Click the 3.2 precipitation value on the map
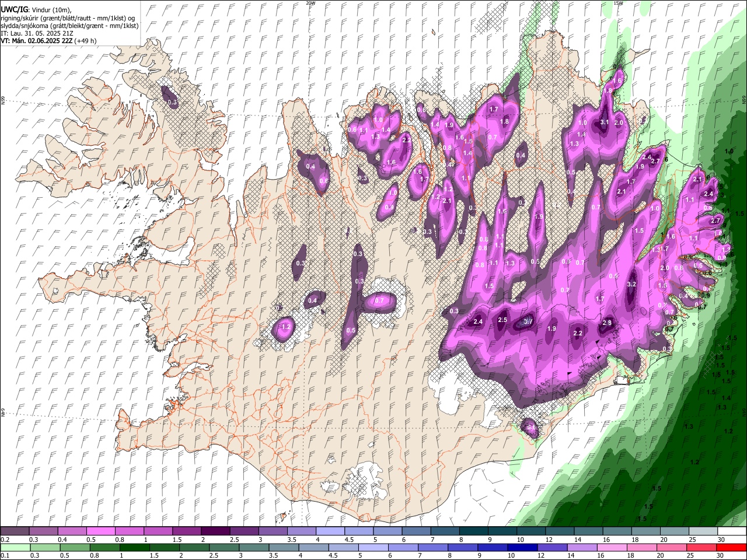The width and height of the screenshot is (747, 560). tap(631, 284)
